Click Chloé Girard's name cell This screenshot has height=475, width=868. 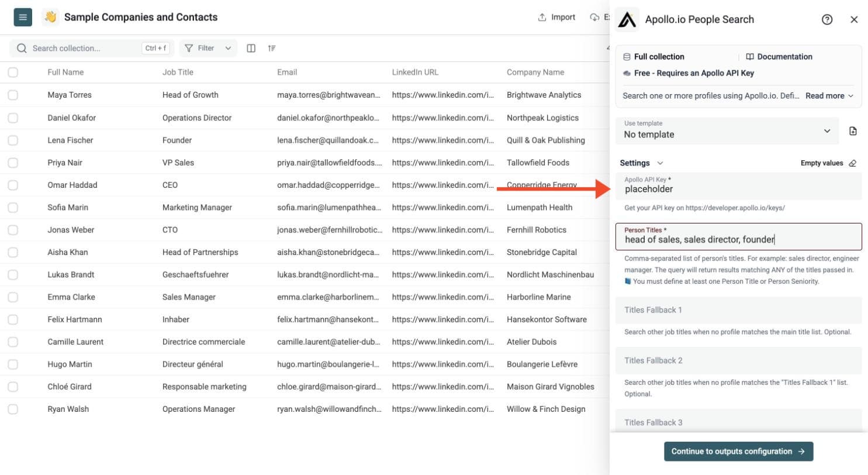point(69,387)
